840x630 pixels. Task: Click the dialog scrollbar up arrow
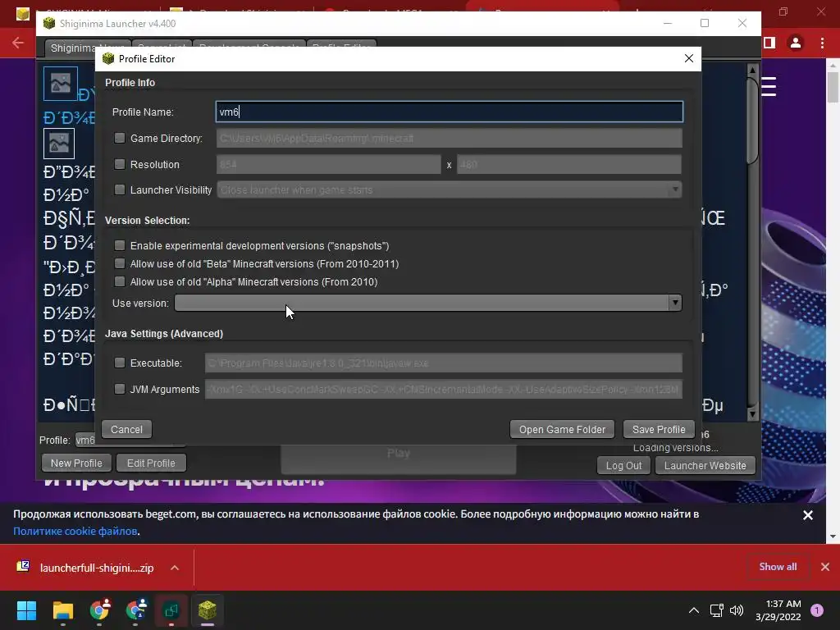pyautogui.click(x=752, y=71)
